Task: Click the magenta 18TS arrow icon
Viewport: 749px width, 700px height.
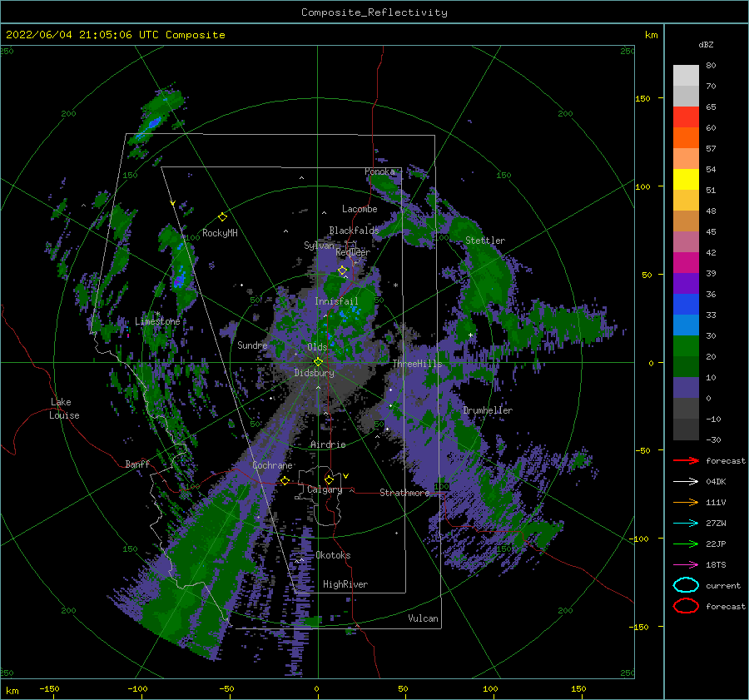Action: 686,564
